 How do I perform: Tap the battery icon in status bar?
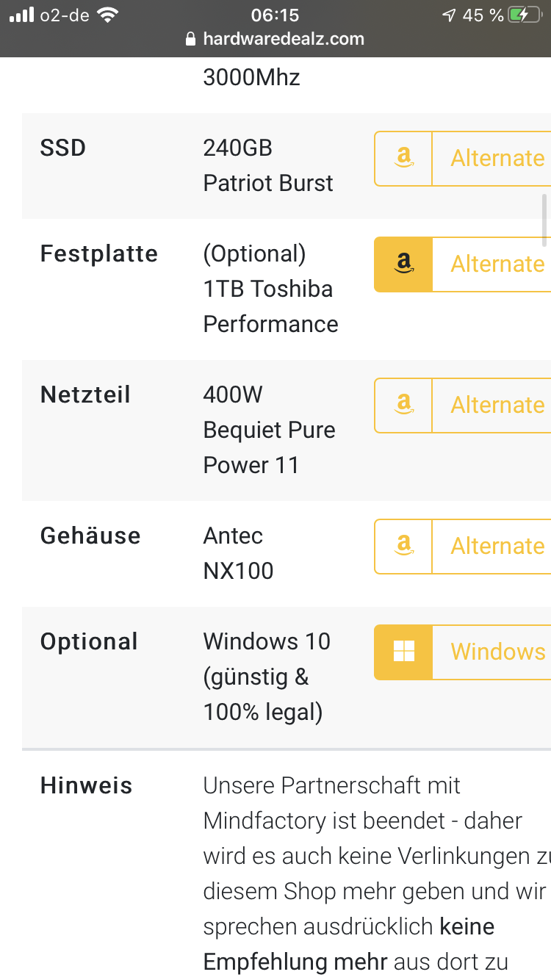(x=525, y=15)
